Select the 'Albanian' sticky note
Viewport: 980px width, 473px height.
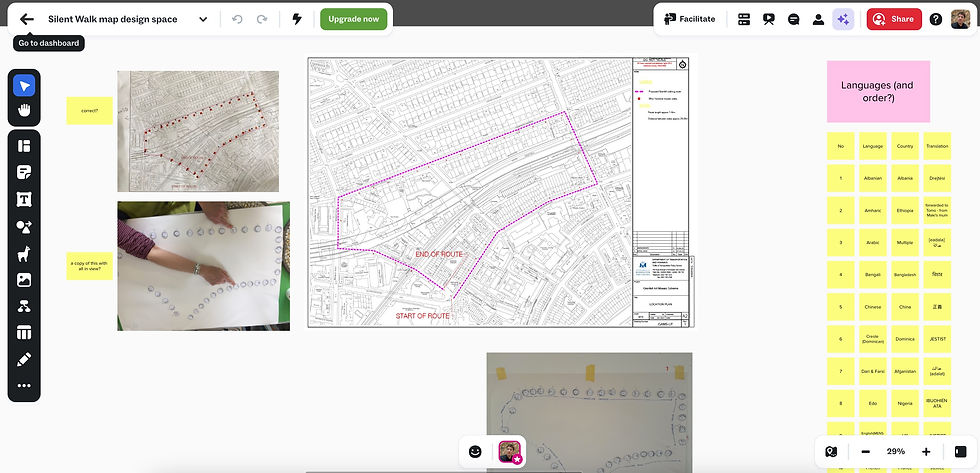872,178
